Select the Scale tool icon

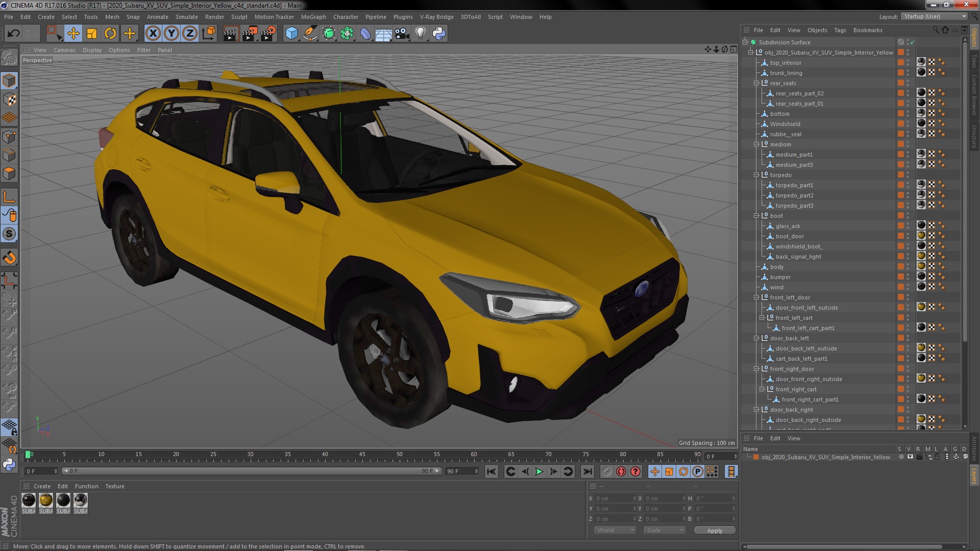92,34
